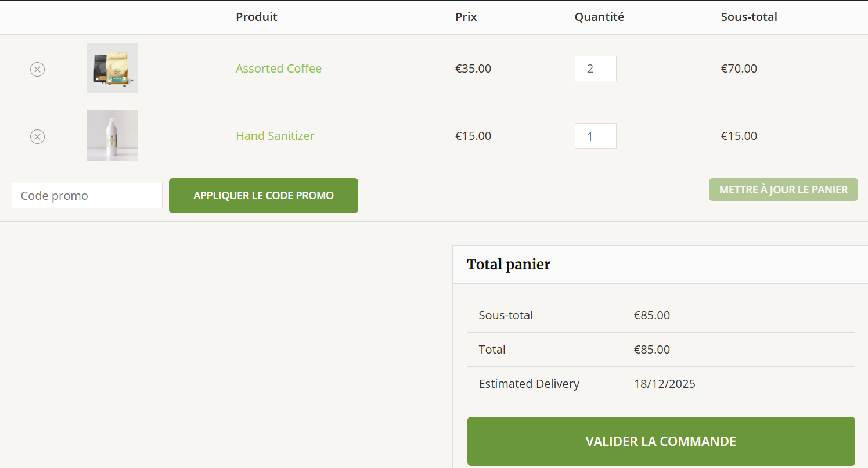Remove Hand Sanitizer from the cart
Screen dimensions: 868x468
pyautogui.click(x=37, y=136)
